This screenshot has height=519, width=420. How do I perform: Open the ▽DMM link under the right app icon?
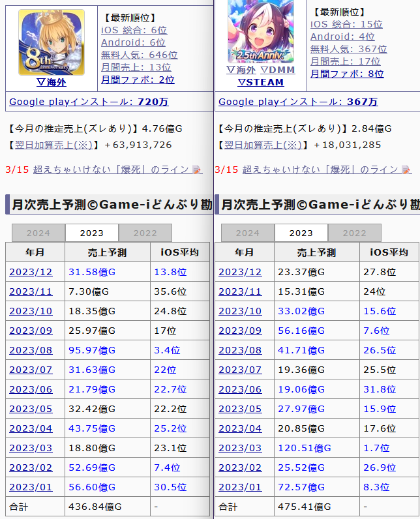[x=278, y=70]
